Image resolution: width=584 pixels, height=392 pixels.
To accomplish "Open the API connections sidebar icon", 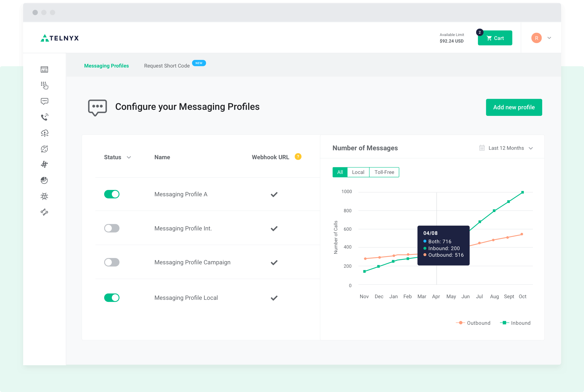I will click(x=44, y=212).
